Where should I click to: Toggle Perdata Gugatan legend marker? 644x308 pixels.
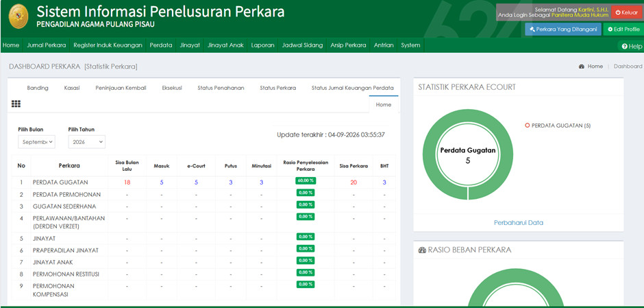tap(528, 126)
